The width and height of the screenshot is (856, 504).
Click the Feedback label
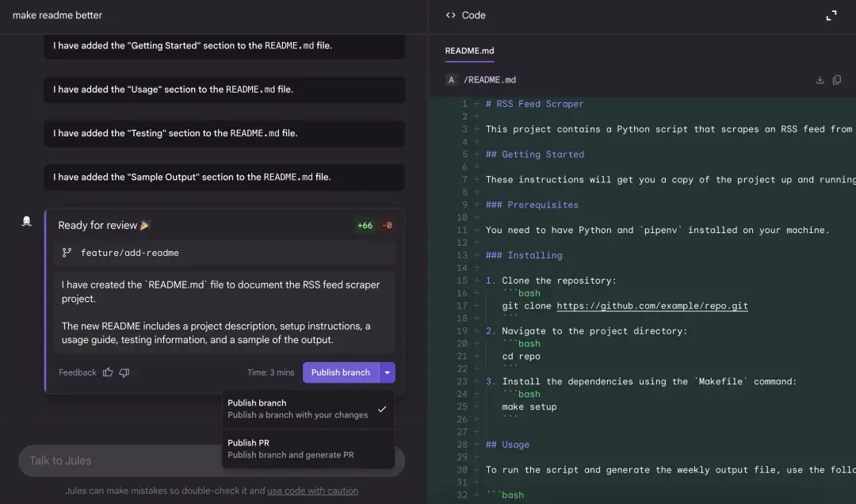(x=77, y=372)
